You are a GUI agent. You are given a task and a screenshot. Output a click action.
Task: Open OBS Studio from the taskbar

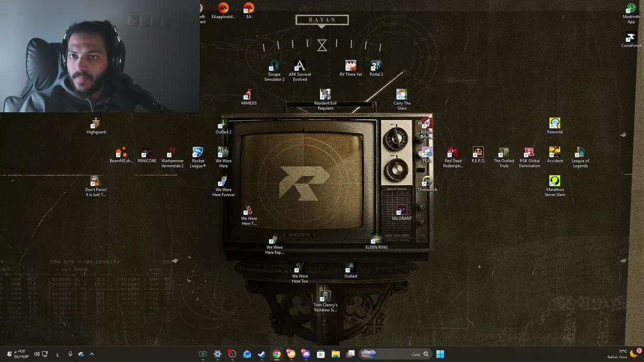(232, 354)
